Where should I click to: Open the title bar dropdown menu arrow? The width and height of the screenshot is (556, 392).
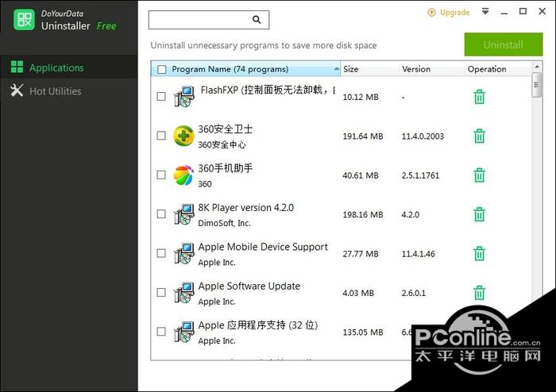[485, 11]
